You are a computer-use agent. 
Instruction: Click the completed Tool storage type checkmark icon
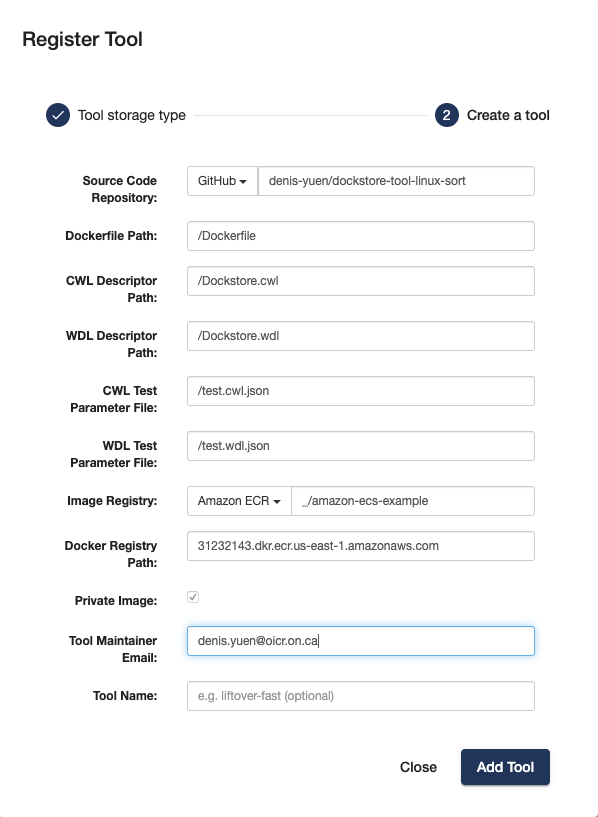click(x=57, y=115)
